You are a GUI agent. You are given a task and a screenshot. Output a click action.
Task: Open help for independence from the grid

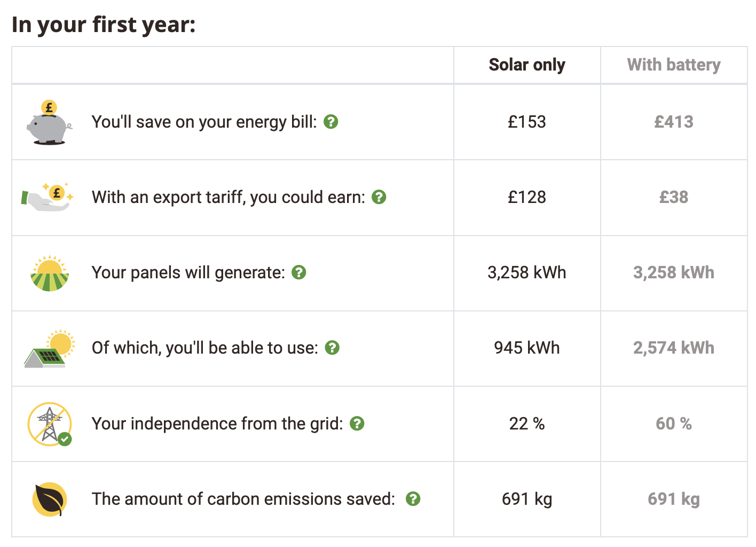(x=357, y=424)
